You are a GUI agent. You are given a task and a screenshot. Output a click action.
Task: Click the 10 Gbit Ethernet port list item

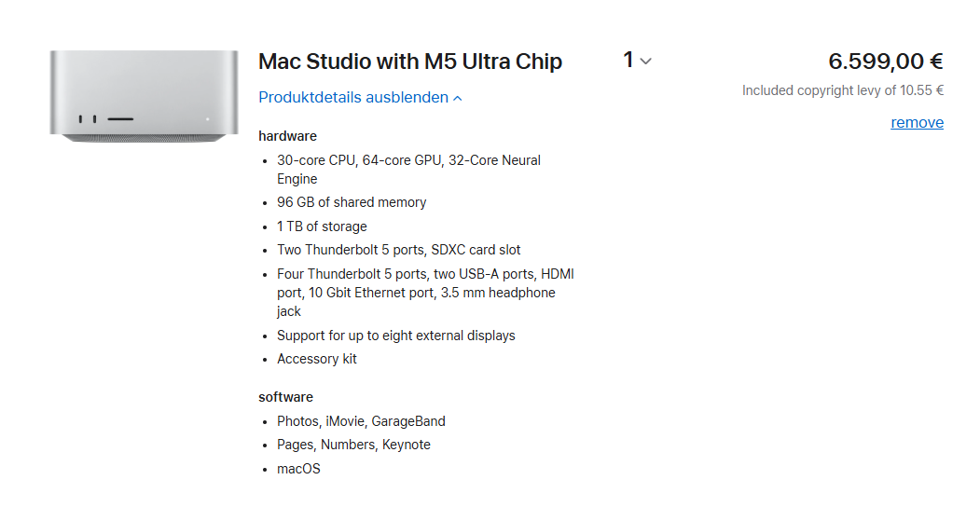tap(425, 293)
